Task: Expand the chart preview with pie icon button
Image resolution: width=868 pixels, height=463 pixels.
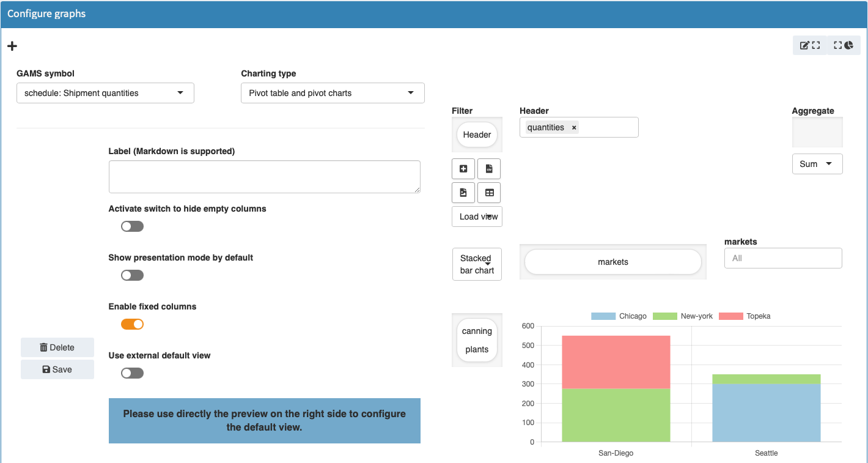Action: coord(844,45)
